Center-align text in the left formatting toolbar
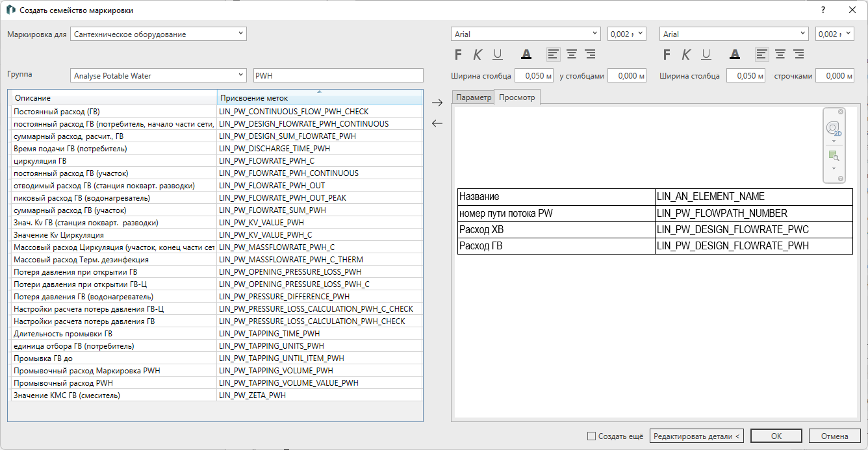 tap(572, 55)
